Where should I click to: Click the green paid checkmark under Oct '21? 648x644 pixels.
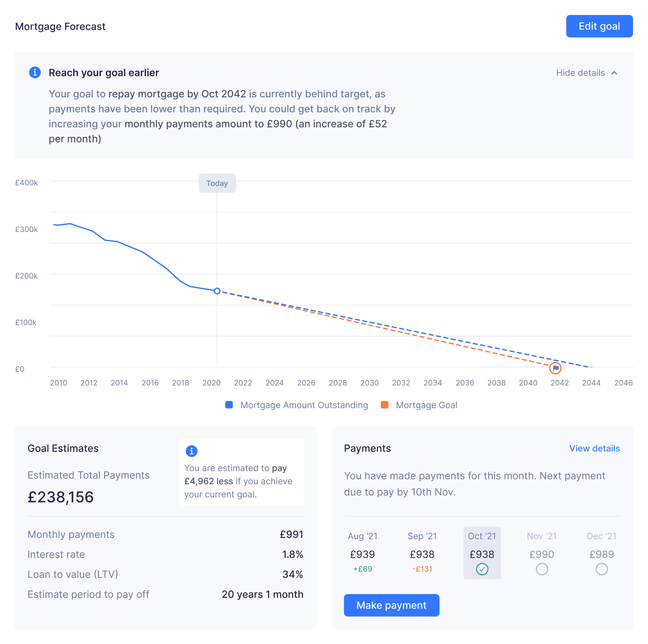click(482, 569)
